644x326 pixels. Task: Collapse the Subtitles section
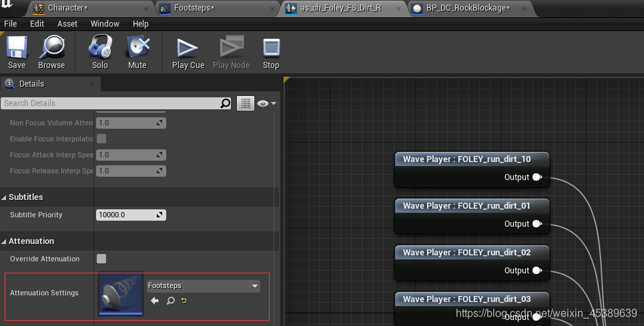(4, 197)
